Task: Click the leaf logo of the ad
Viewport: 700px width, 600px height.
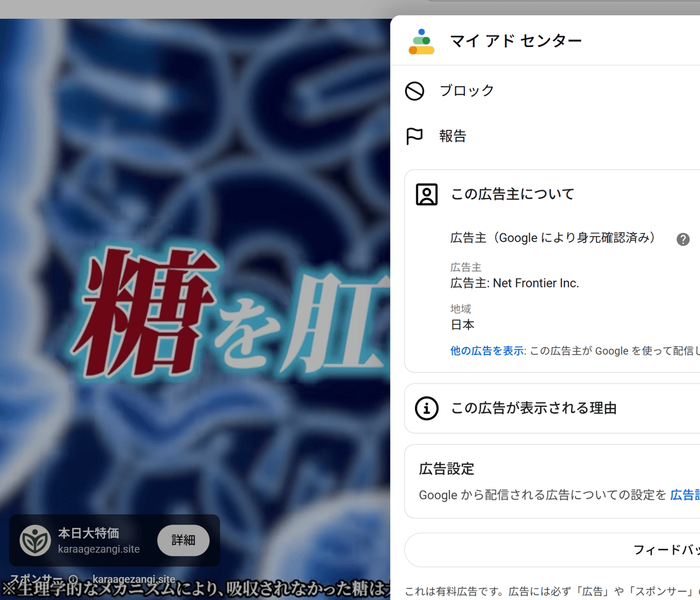Action: point(35,540)
